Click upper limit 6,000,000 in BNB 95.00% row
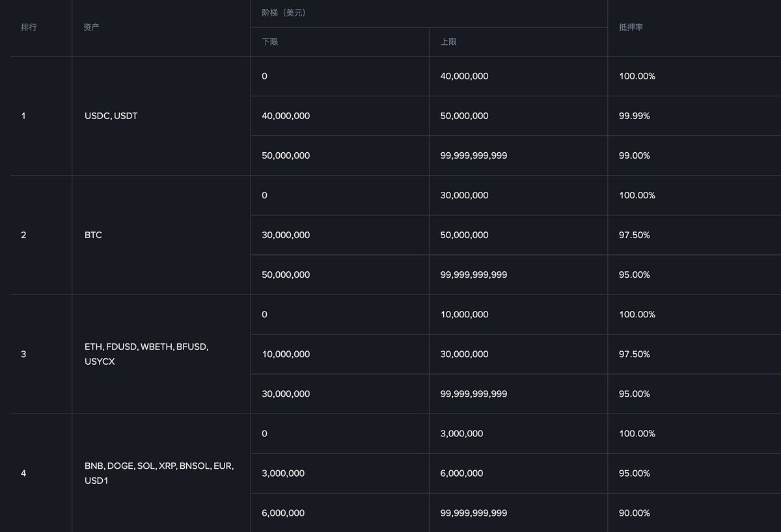The height and width of the screenshot is (532, 781). [x=461, y=473]
